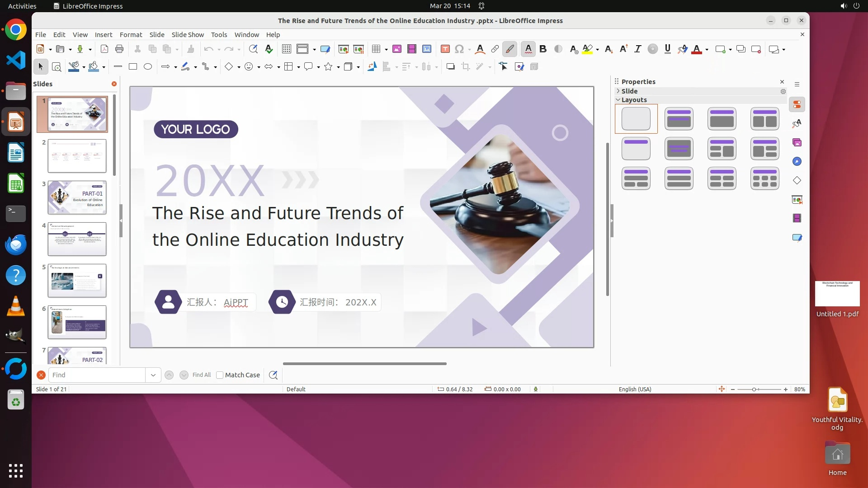This screenshot has height=488, width=868.
Task: Click the zoom slider in status bar
Action: 754,389
